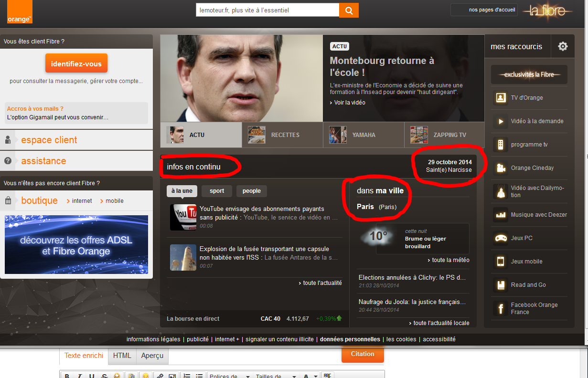Click the lemoteur.fr search field
The image size is (588, 378).
coord(267,10)
